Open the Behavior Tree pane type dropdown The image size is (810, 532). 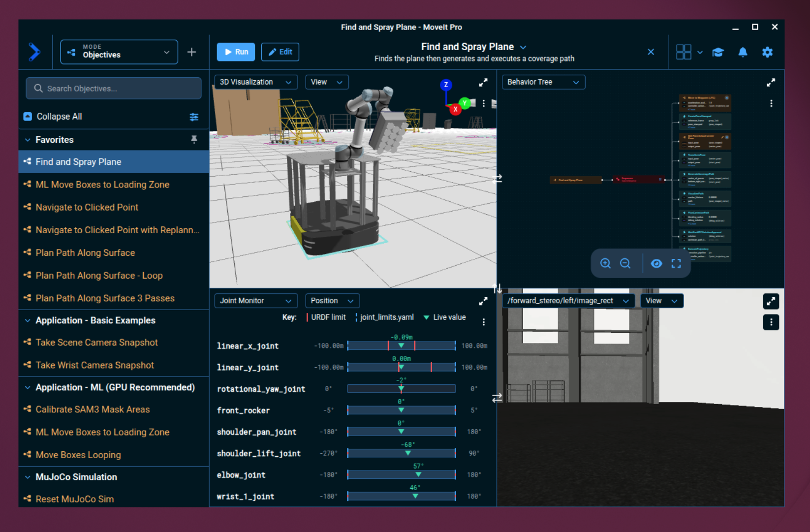[543, 82]
